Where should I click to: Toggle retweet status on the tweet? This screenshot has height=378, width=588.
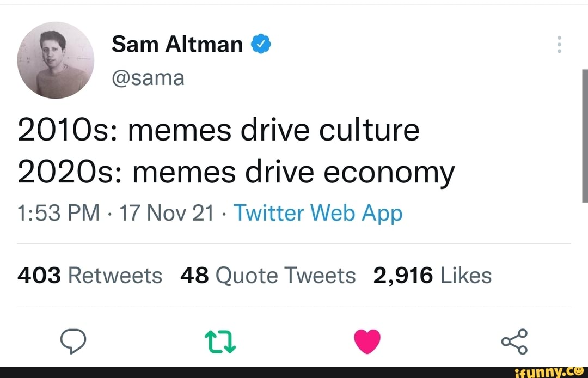(x=220, y=341)
